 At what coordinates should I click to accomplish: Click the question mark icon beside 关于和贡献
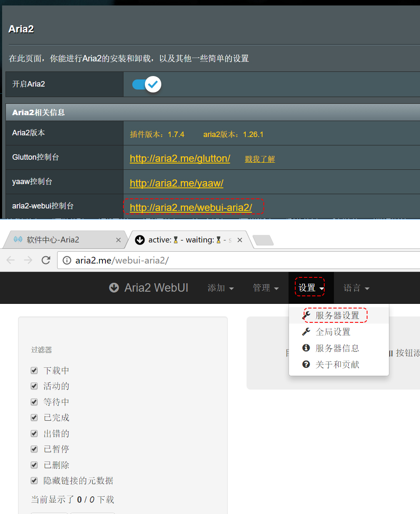(x=305, y=364)
